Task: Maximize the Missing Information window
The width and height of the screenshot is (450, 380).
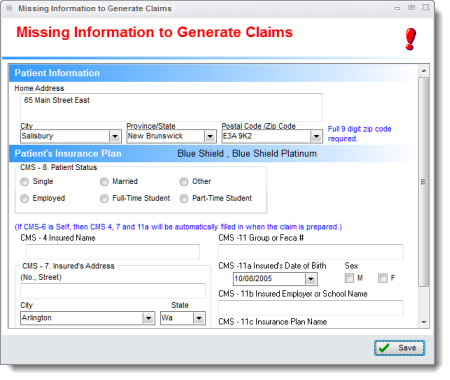Action: (x=412, y=8)
